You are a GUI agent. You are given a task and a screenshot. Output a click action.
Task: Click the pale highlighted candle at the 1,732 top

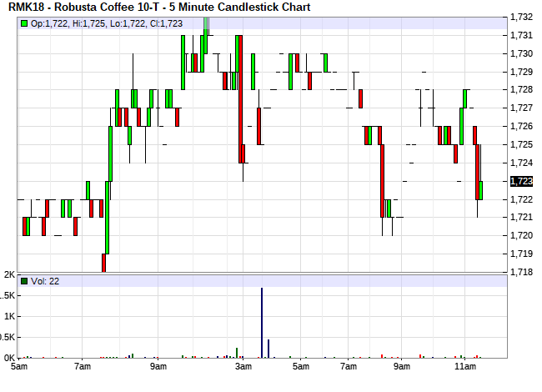[206, 35]
